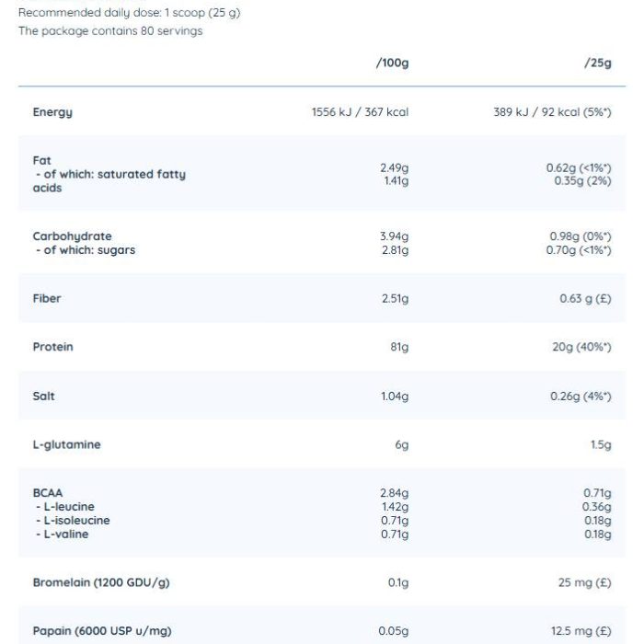Click the Papain (6000 USP u/mg) label
The height and width of the screenshot is (644, 644).
(102, 631)
